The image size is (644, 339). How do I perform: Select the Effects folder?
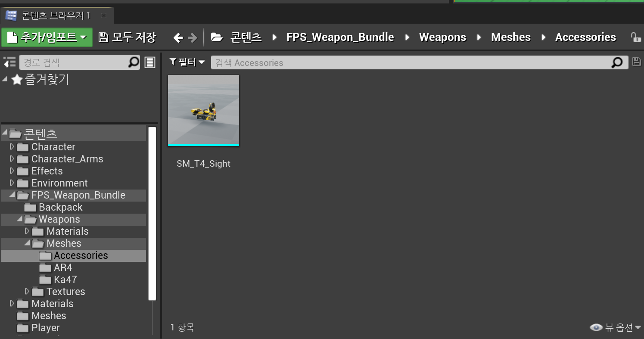pyautogui.click(x=47, y=171)
